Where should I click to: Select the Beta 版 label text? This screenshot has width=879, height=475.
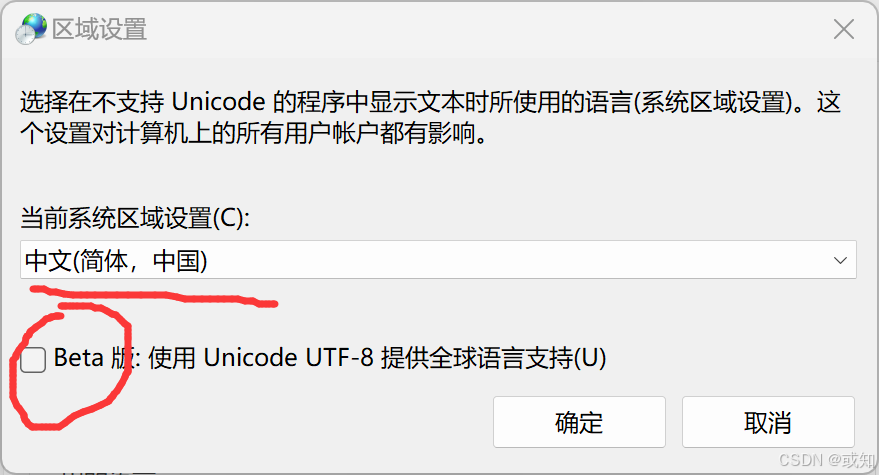point(94,358)
